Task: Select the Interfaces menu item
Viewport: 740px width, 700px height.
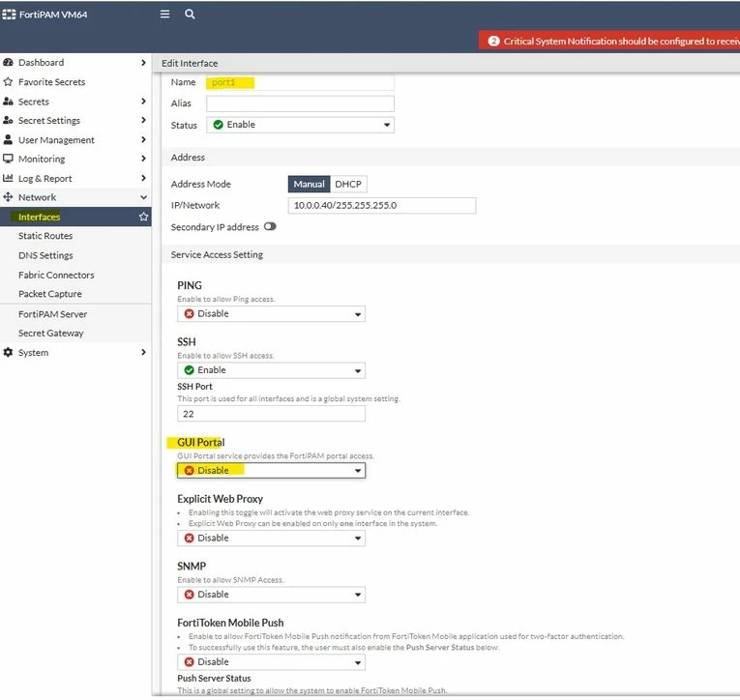Action: click(75, 217)
